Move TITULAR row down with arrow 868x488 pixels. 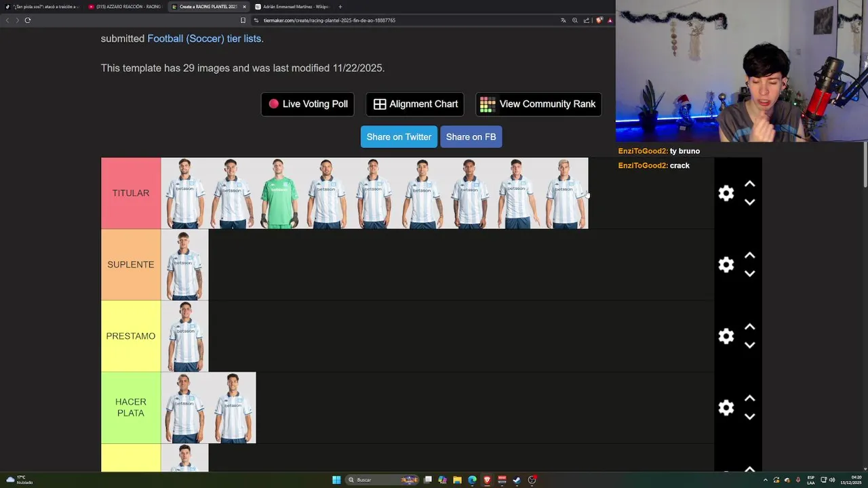750,202
